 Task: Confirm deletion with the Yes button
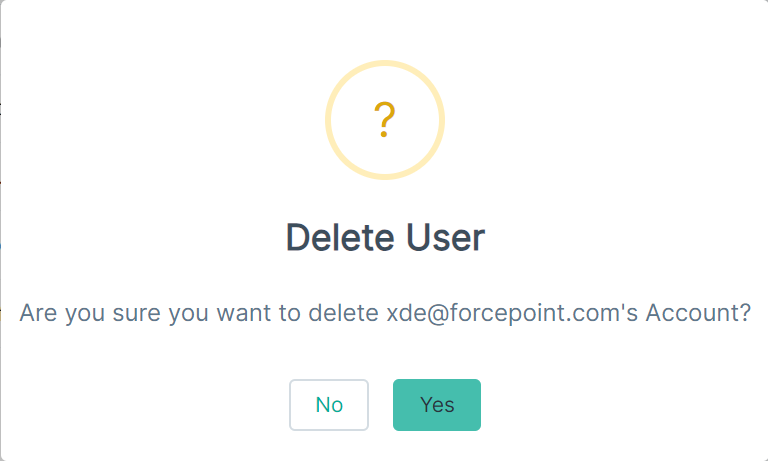(x=436, y=405)
